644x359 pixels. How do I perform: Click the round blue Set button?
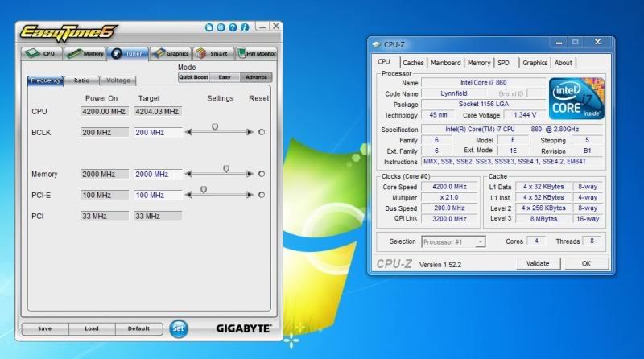pyautogui.click(x=178, y=328)
